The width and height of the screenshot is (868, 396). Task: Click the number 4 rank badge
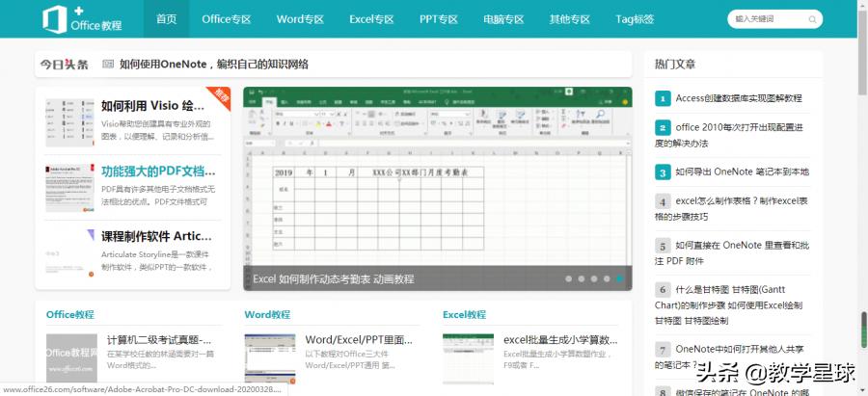pos(662,200)
